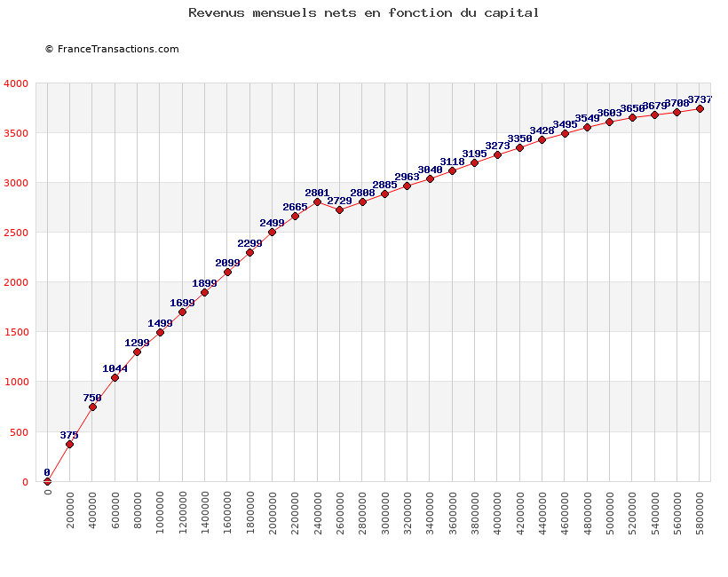Click the data point labeled 375
Image resolution: width=728 pixels, height=577 pixels.
69,444
